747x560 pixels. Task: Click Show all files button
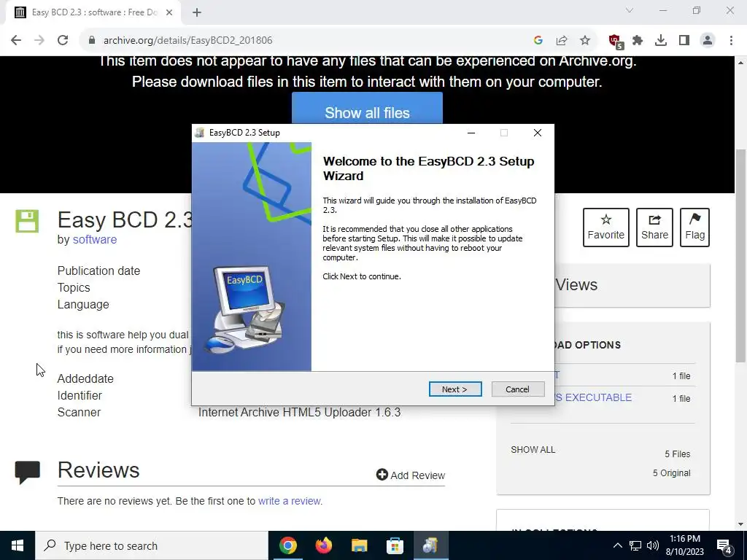(367, 109)
